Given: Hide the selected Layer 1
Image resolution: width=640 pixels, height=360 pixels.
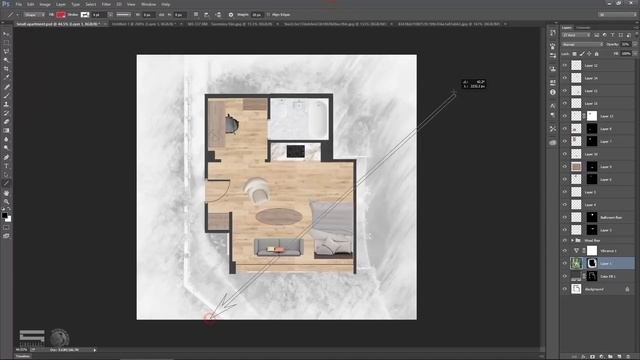Looking at the screenshot, I should (x=565, y=263).
